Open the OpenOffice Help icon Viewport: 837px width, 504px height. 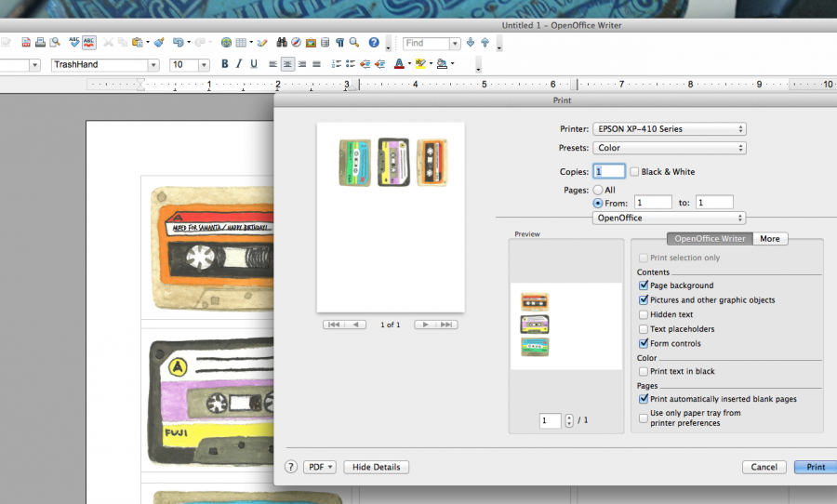coord(374,43)
